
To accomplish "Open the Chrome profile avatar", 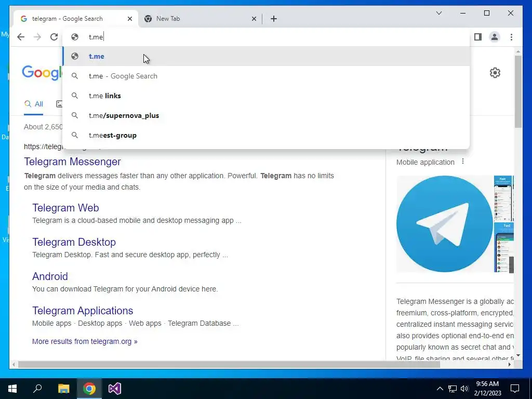I will tap(495, 37).
